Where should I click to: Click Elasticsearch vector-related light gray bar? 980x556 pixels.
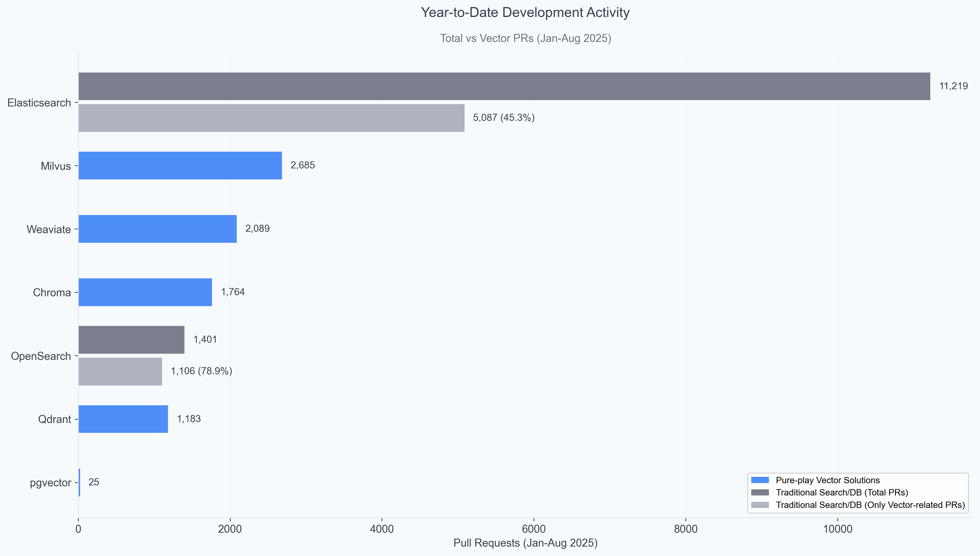point(271,118)
